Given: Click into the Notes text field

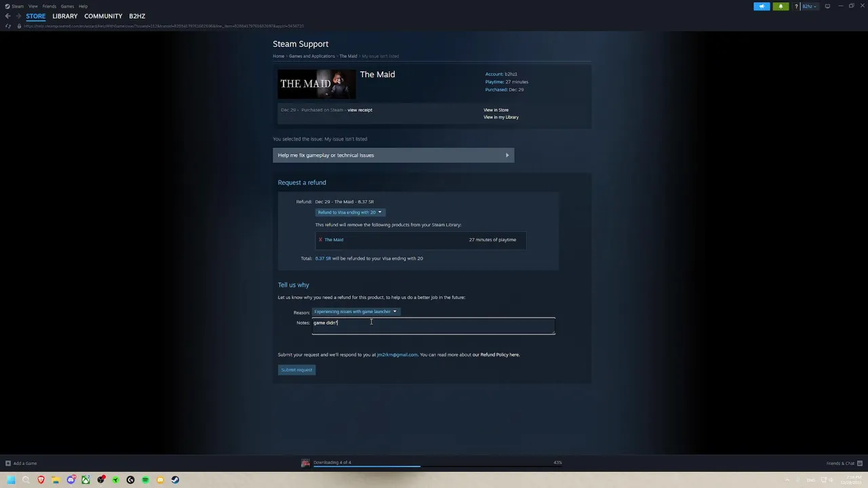Looking at the screenshot, I should click(x=433, y=326).
